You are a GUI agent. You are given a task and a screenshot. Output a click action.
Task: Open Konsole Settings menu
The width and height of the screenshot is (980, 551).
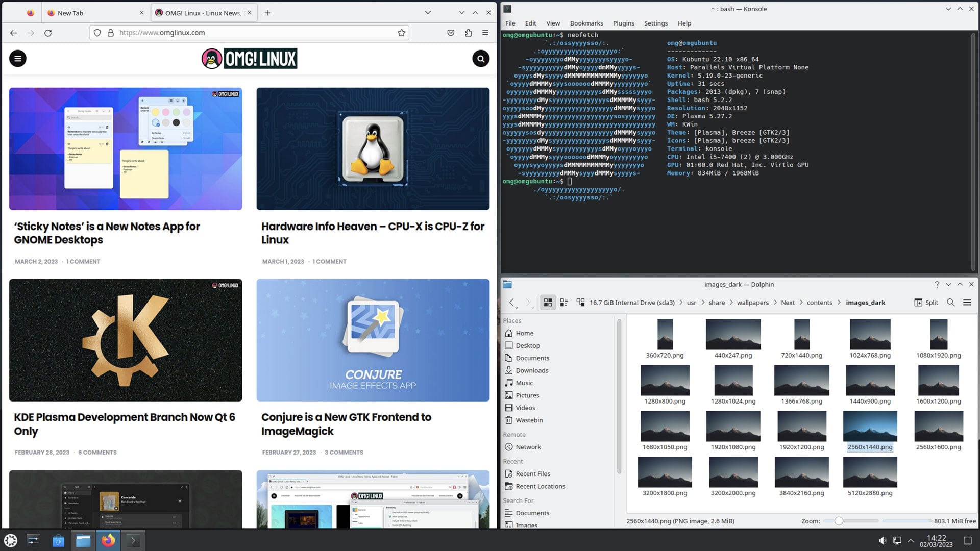(x=655, y=23)
